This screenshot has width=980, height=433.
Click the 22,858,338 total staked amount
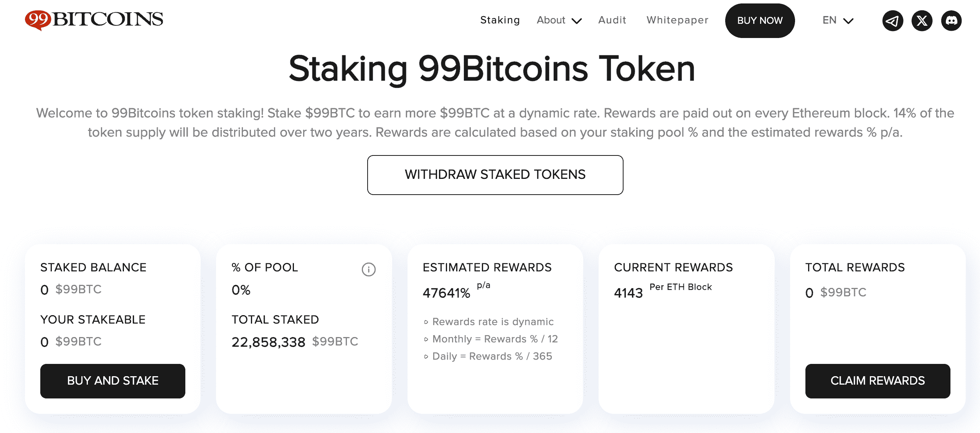(x=268, y=342)
